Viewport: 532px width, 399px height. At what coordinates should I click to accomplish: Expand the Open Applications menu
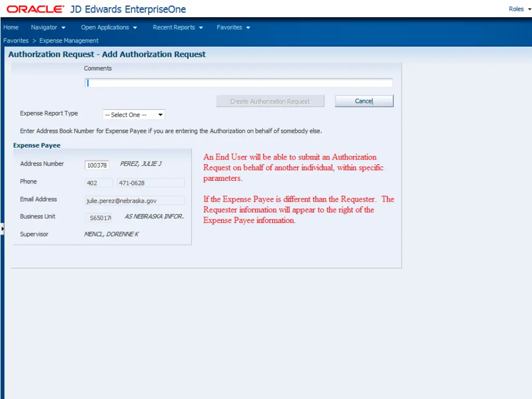[109, 27]
